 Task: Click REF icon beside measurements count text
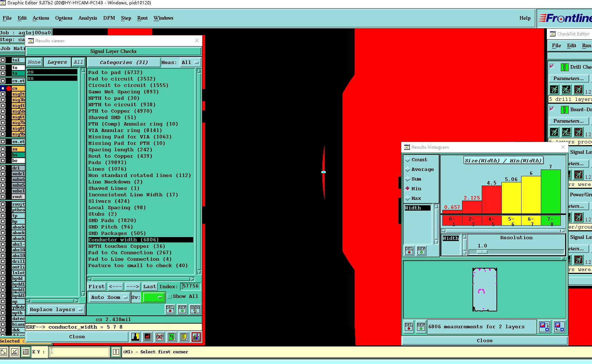(421, 327)
